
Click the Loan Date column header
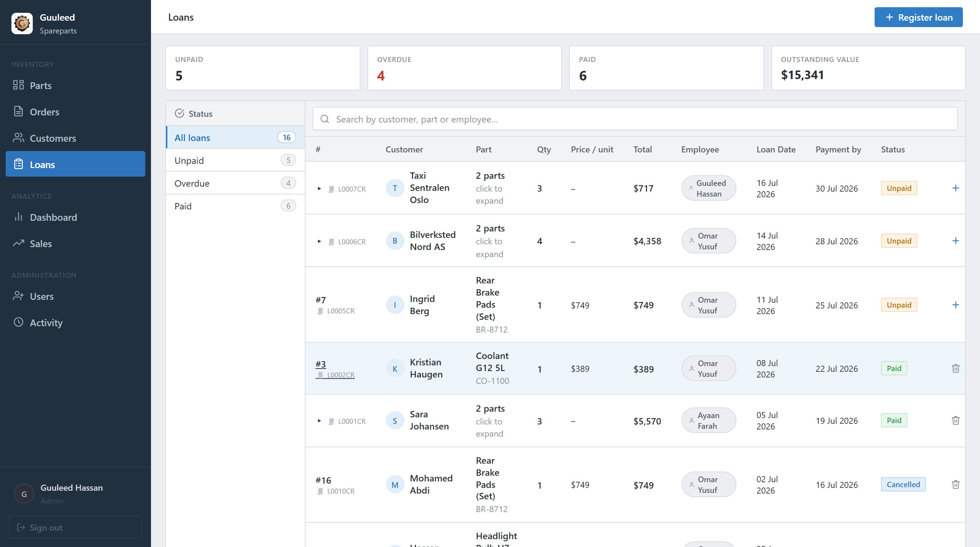coord(776,150)
